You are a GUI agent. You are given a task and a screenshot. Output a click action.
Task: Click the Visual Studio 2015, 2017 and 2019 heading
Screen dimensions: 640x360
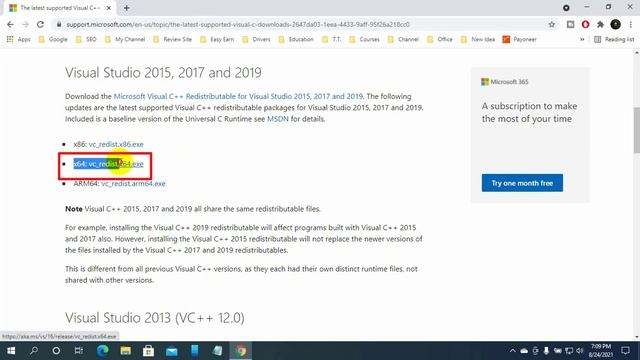(163, 73)
